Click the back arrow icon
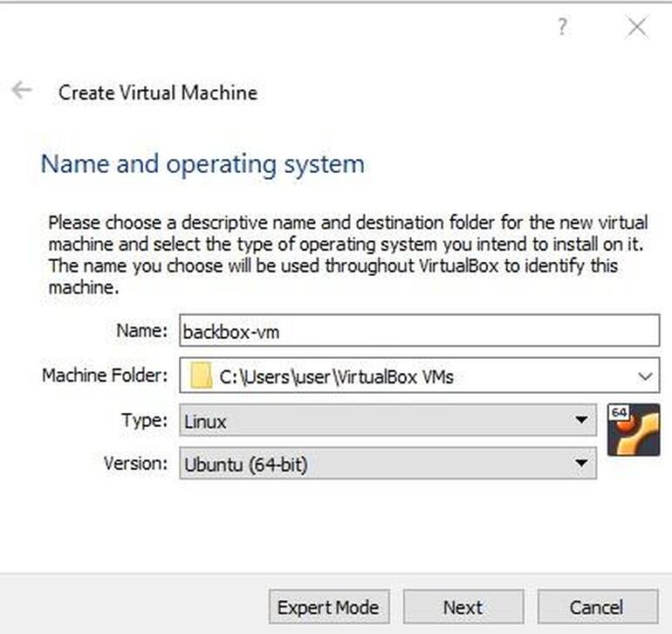The height and width of the screenshot is (634, 672). coord(22,91)
